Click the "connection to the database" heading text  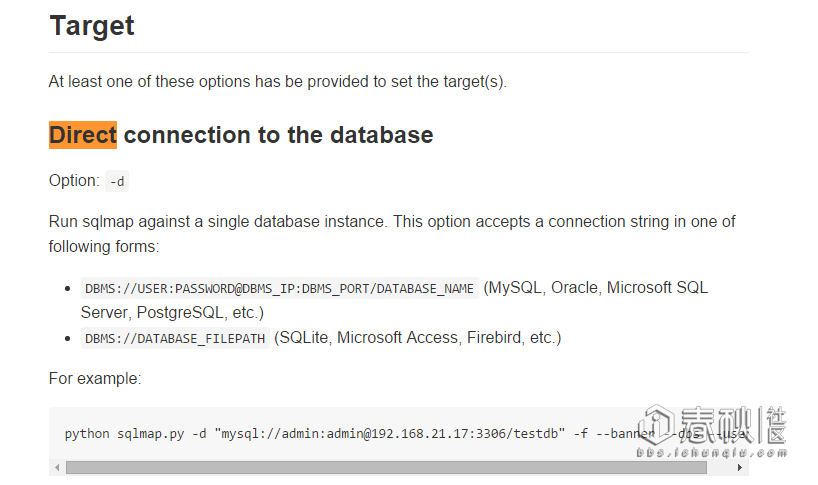click(x=278, y=135)
